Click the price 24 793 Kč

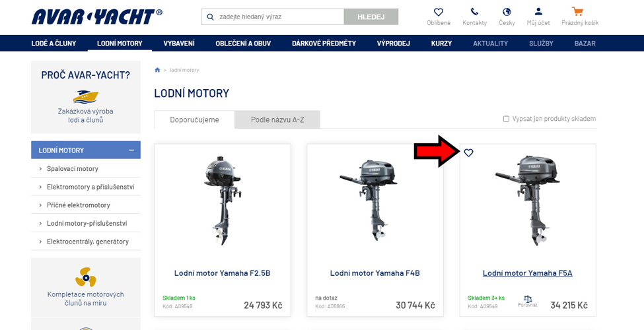click(x=263, y=306)
